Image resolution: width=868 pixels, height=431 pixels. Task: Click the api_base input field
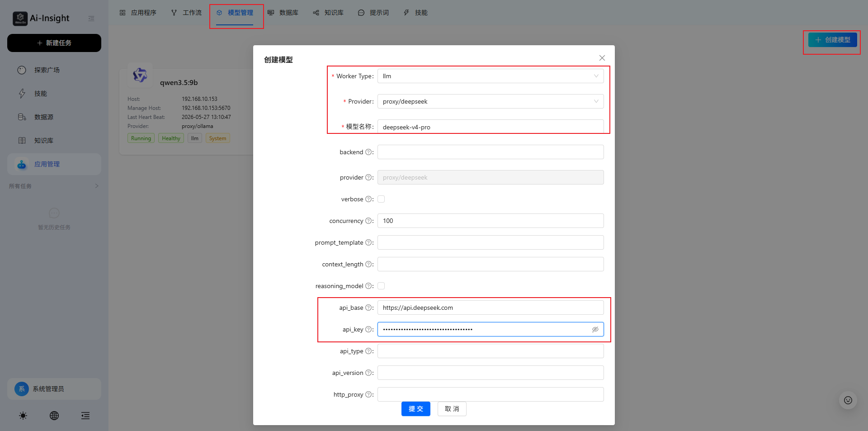(491, 308)
